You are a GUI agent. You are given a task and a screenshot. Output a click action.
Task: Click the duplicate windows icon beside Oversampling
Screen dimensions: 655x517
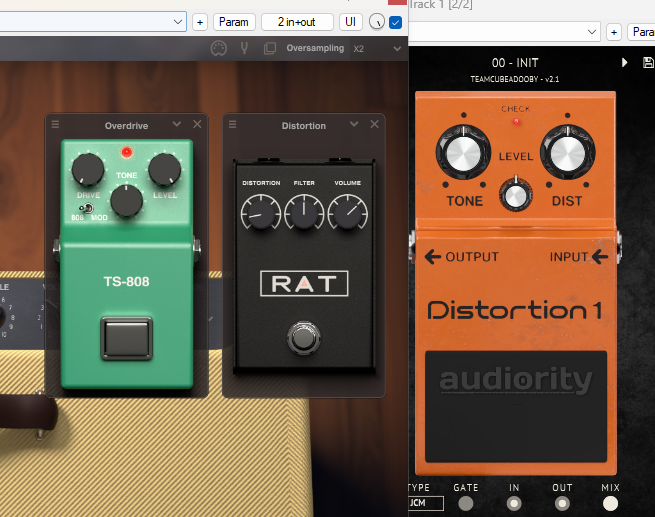pyautogui.click(x=270, y=48)
